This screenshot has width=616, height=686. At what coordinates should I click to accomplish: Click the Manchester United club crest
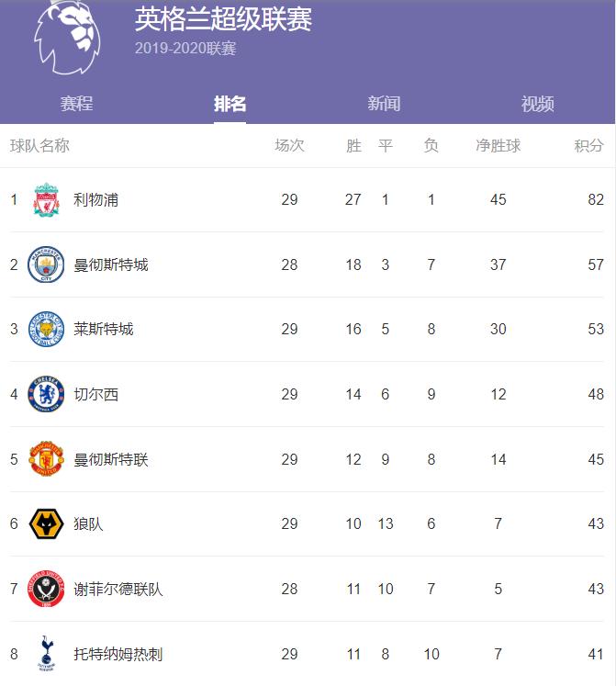pyautogui.click(x=46, y=459)
